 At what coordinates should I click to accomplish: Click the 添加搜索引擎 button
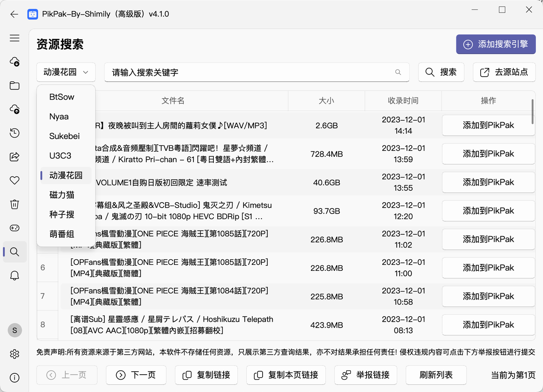[x=495, y=44]
